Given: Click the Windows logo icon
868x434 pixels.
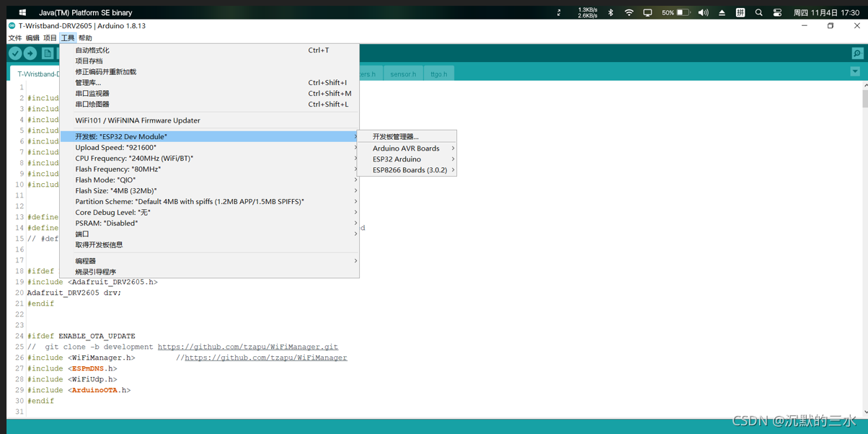Looking at the screenshot, I should click(x=22, y=12).
